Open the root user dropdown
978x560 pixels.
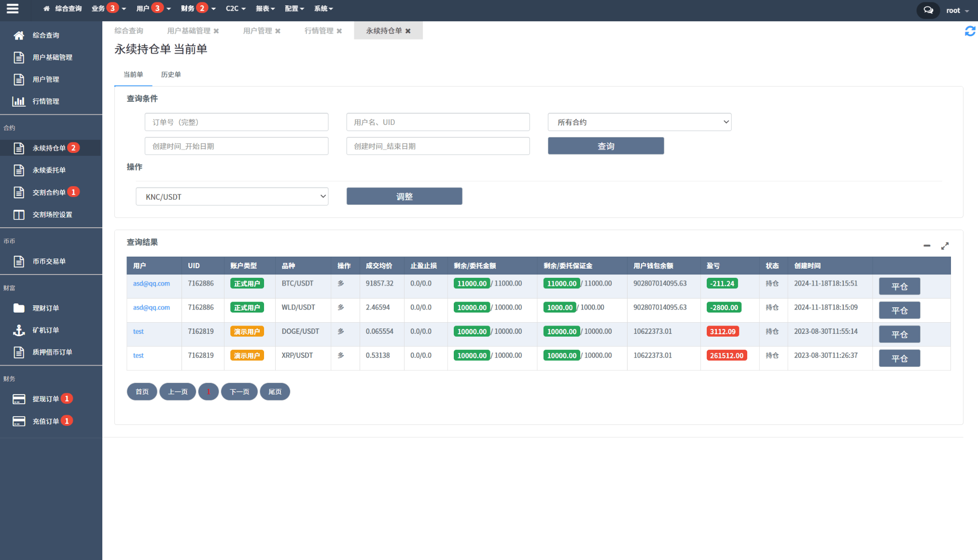tap(958, 10)
